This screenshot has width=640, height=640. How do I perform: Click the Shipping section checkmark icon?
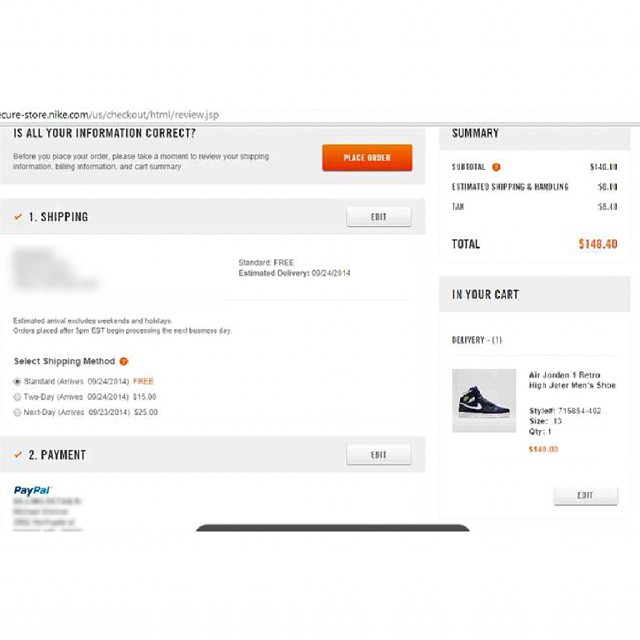(x=18, y=216)
